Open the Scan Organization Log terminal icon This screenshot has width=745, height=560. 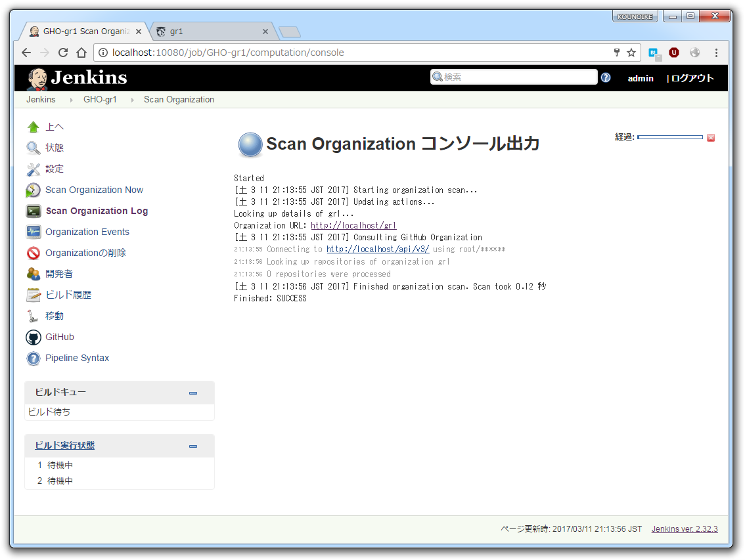33,211
